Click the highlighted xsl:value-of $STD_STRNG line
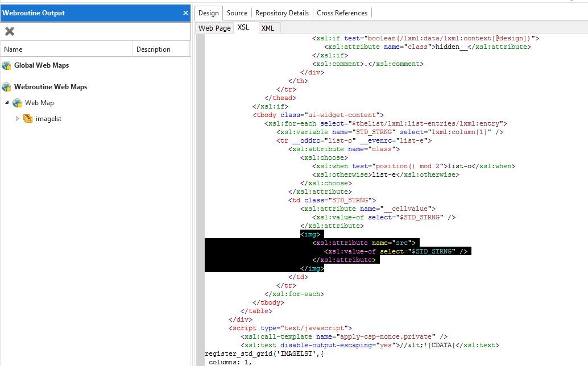The width and height of the screenshot is (588, 366). [396, 251]
